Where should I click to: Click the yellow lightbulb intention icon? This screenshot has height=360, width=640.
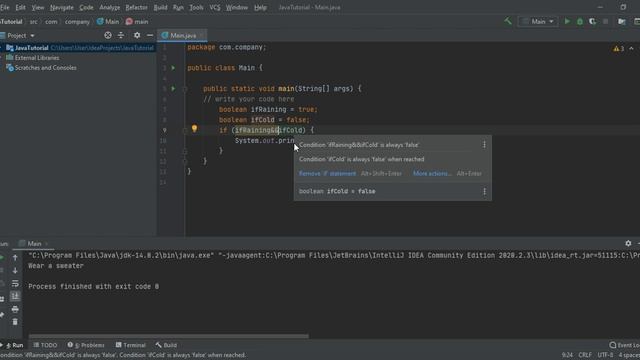tap(194, 129)
